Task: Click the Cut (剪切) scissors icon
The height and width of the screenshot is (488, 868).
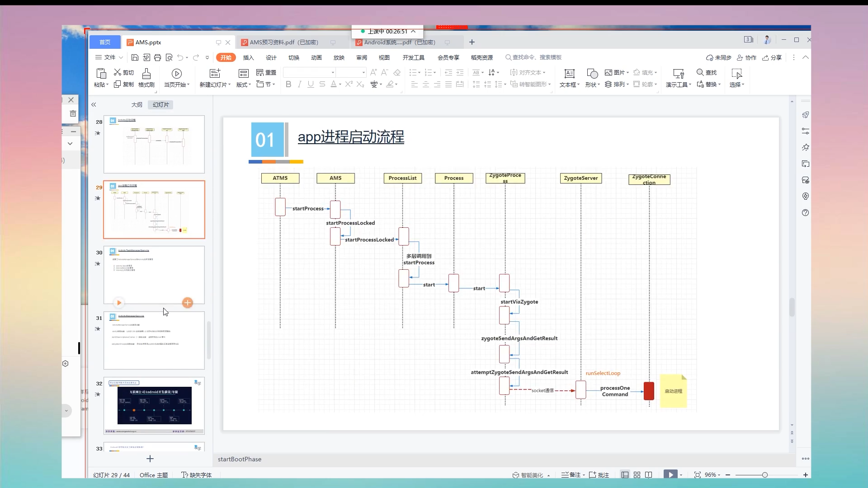Action: pyautogui.click(x=118, y=72)
